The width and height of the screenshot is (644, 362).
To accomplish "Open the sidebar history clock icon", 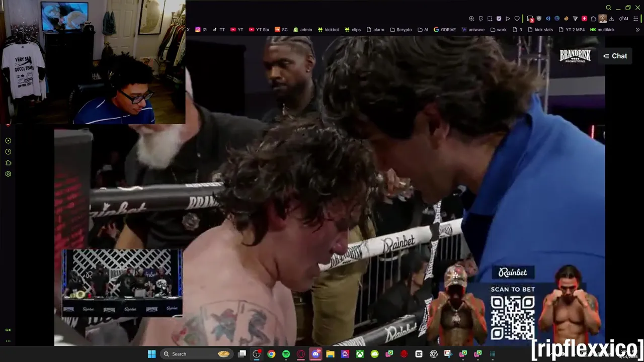I will [x=8, y=152].
